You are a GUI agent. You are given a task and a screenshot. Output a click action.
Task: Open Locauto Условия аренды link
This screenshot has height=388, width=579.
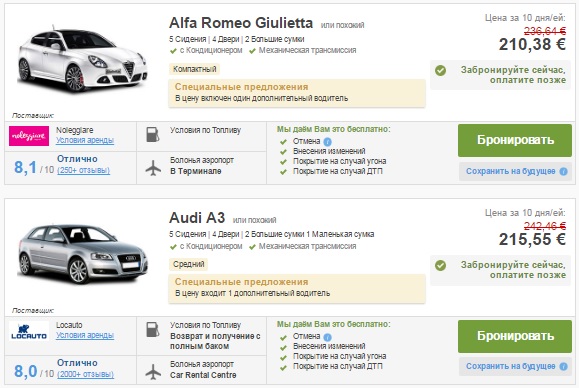(85, 335)
